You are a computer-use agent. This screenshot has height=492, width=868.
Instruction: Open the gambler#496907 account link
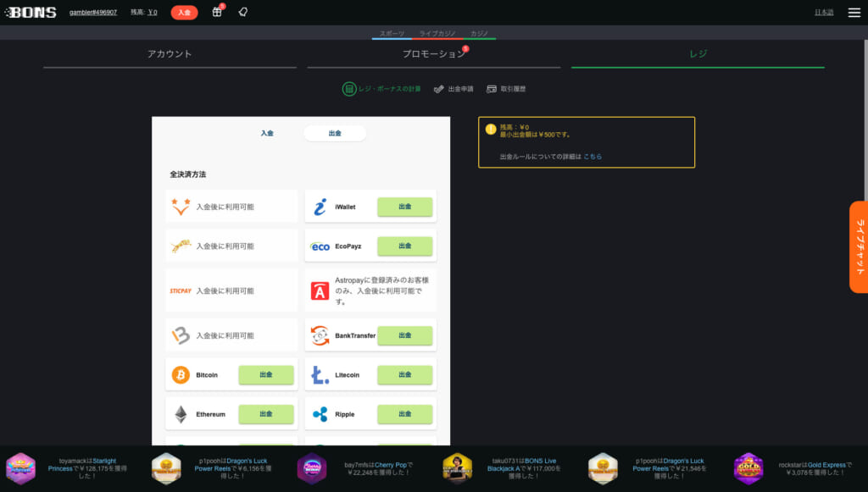point(93,12)
